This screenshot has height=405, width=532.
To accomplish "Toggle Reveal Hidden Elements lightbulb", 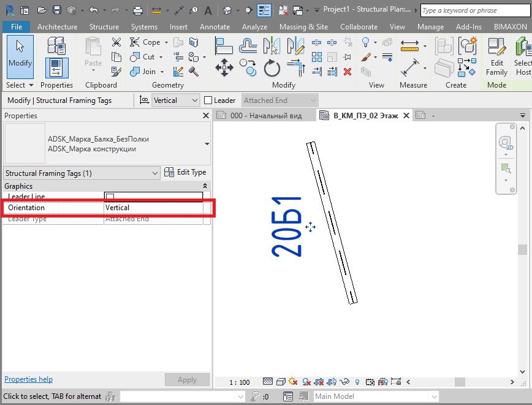I will point(357,381).
